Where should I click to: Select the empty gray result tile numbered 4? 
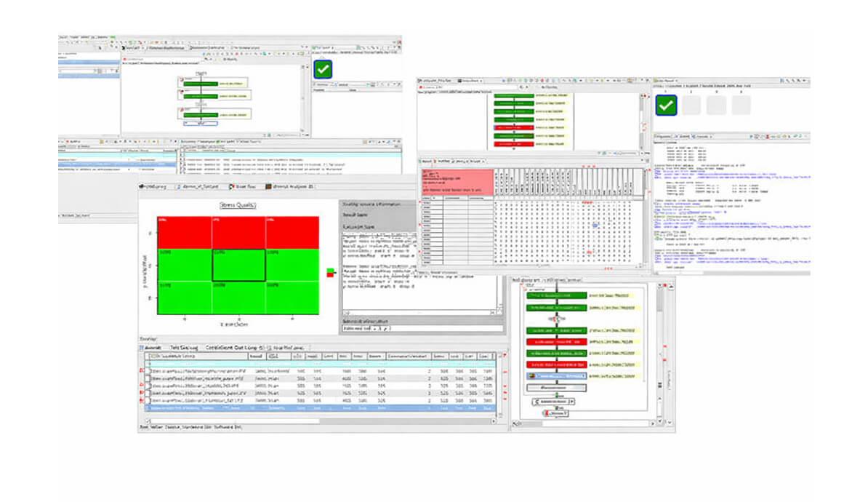[741, 105]
